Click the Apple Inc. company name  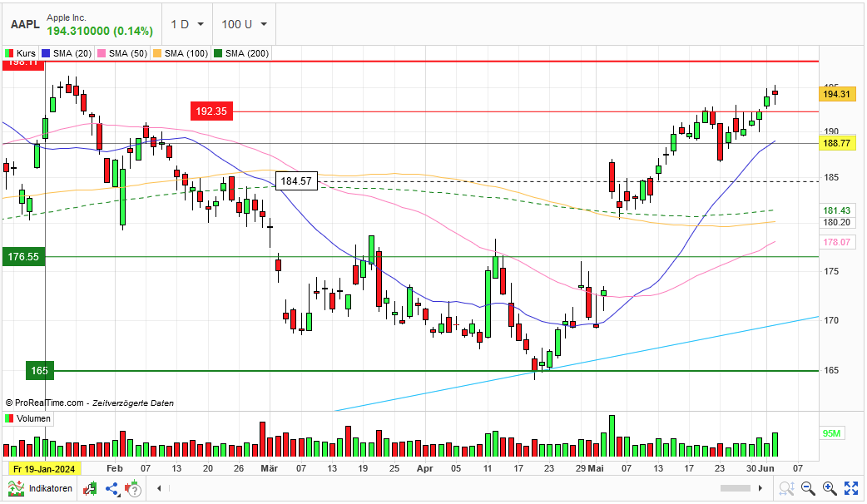point(67,17)
